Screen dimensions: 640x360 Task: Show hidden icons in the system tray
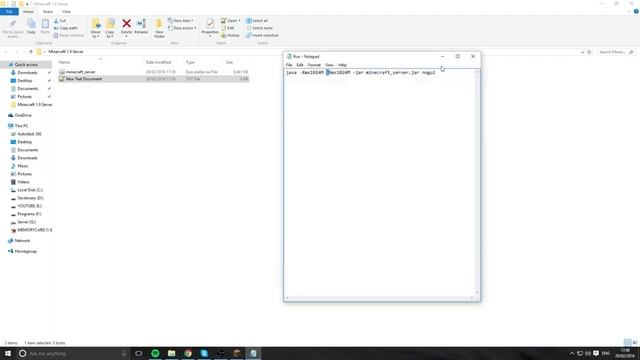click(x=571, y=353)
